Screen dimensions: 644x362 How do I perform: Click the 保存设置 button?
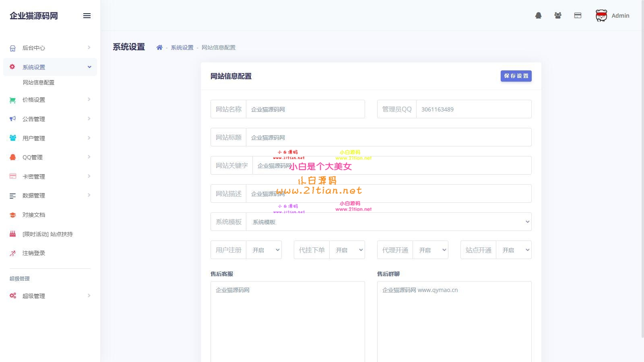coord(516,76)
